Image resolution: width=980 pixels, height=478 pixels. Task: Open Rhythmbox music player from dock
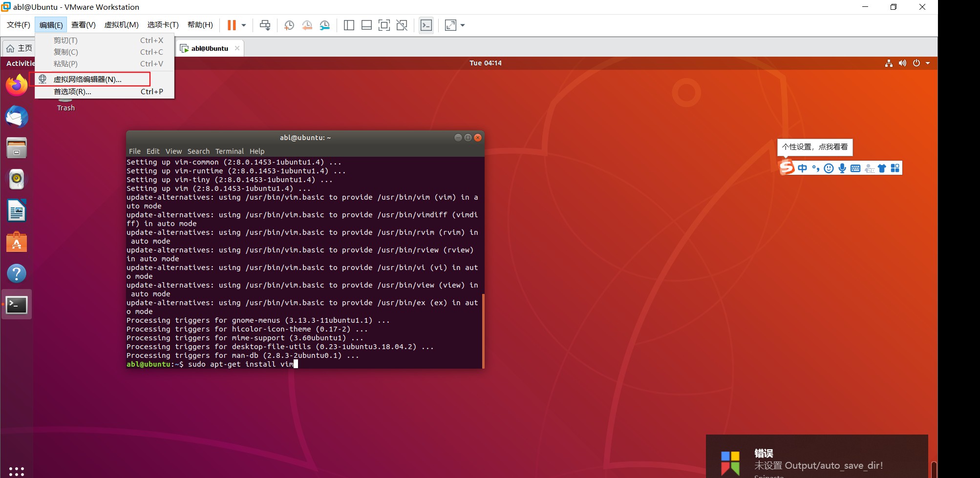point(17,179)
